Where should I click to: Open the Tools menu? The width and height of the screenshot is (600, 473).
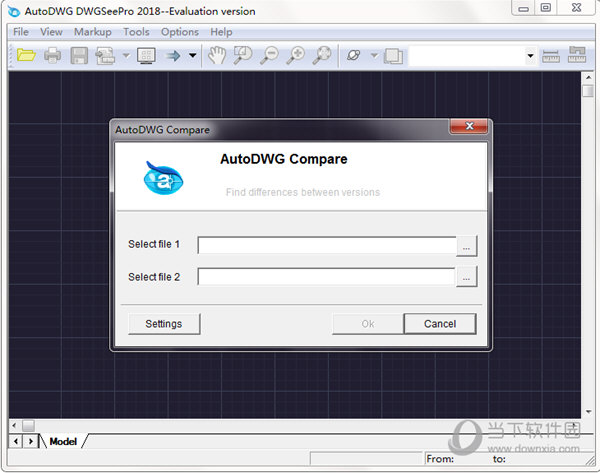click(136, 32)
